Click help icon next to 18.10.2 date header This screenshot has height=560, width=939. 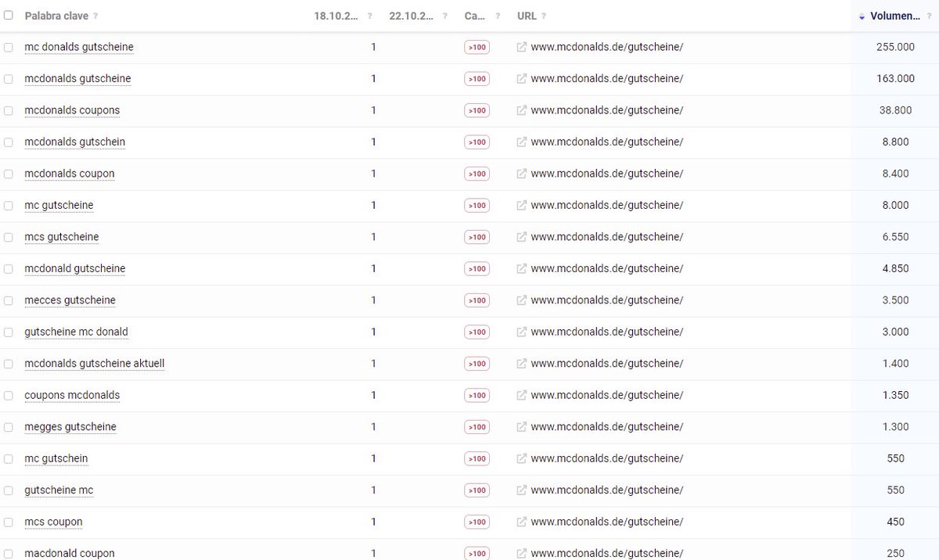(369, 16)
